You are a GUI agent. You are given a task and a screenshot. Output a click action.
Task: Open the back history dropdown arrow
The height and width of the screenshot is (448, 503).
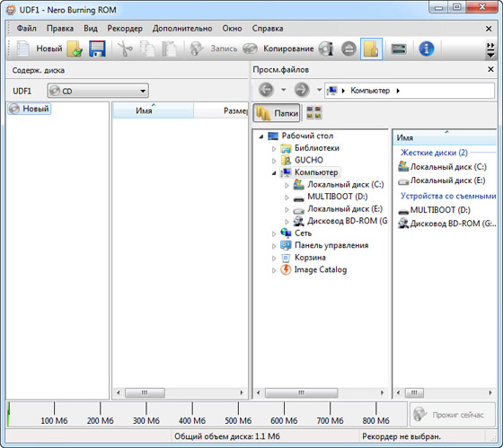tap(284, 90)
